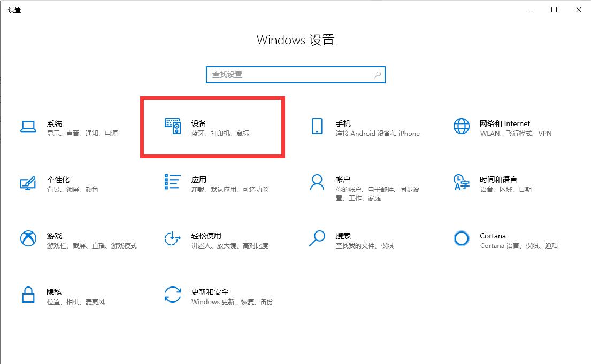Screen dimensions: 591x364
Task: Open Windows 更新、恢复、备份 settings
Action: click(234, 301)
